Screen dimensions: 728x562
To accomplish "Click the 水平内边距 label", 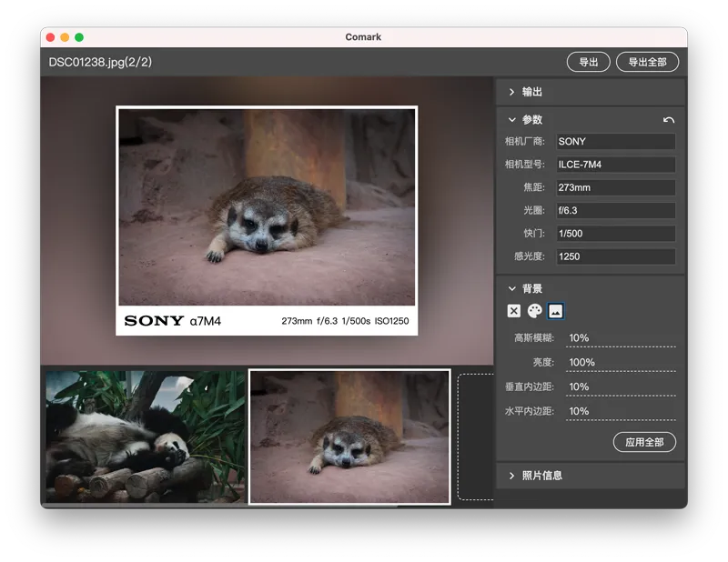I will click(x=530, y=411).
